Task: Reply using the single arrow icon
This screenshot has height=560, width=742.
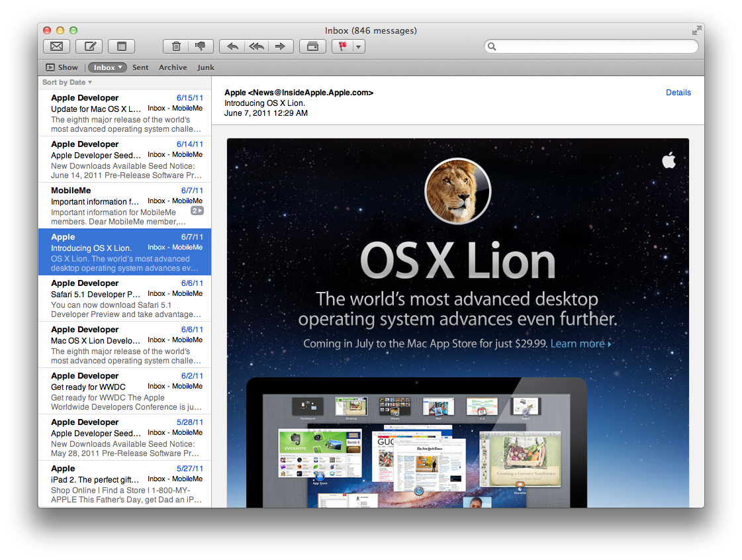Action: pyautogui.click(x=232, y=46)
